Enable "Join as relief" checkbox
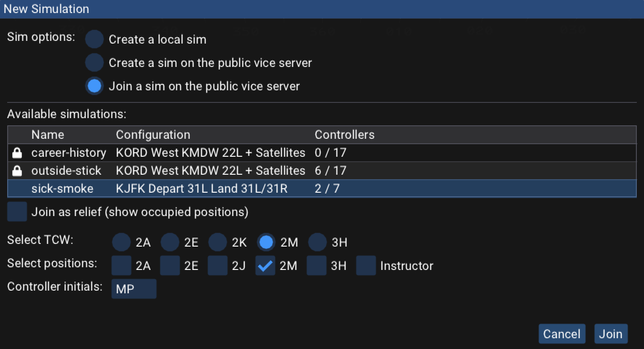 [x=17, y=212]
